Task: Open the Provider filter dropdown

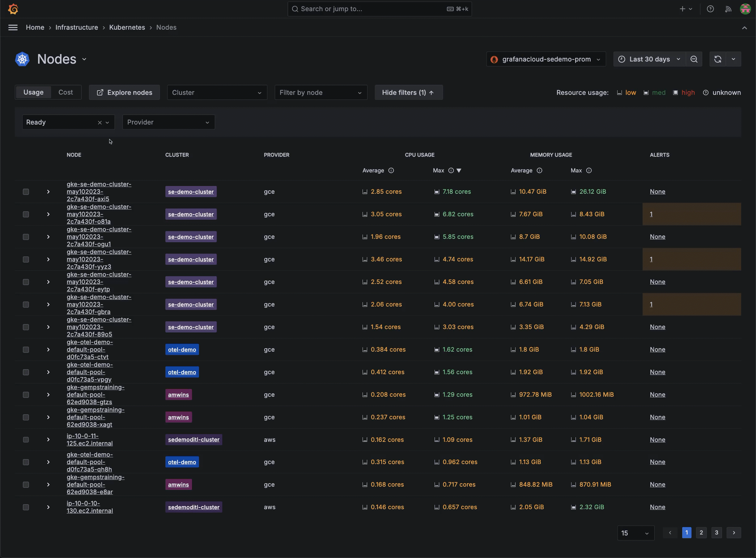Action: click(168, 122)
